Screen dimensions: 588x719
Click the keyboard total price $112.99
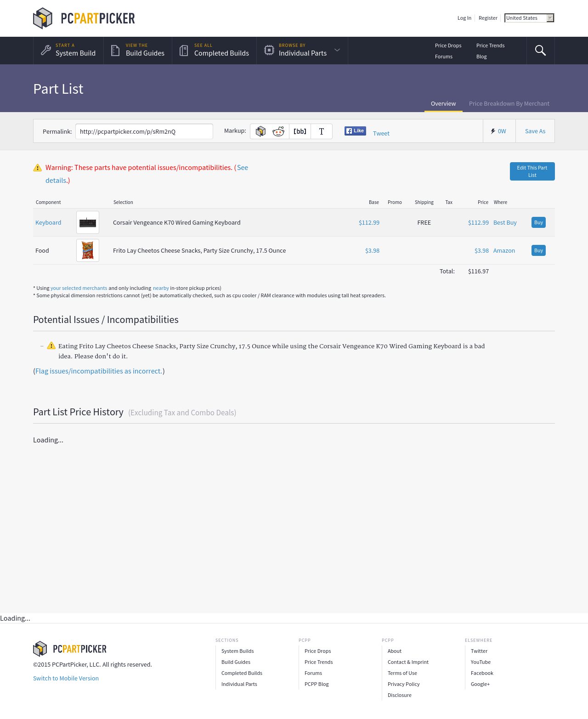point(478,222)
